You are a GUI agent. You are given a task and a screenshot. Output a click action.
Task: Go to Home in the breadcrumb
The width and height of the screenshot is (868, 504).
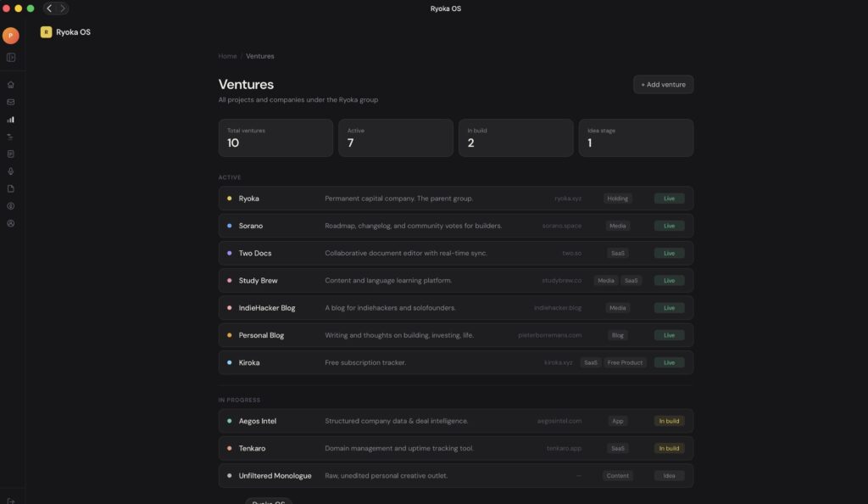tap(227, 56)
